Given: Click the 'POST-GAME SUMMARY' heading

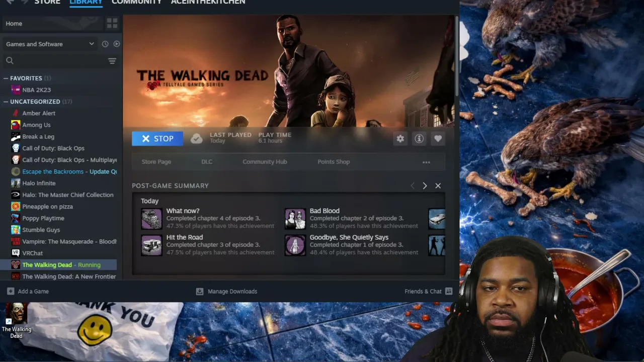Looking at the screenshot, I should (x=170, y=186).
